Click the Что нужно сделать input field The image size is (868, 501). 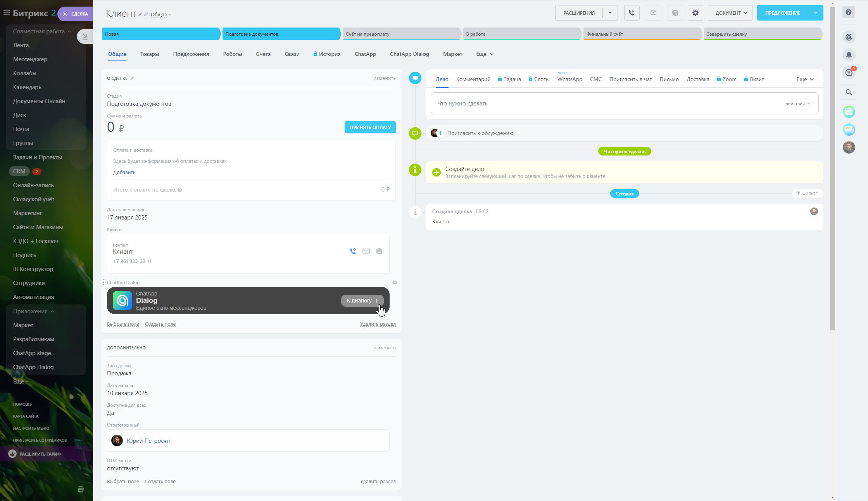pos(605,104)
